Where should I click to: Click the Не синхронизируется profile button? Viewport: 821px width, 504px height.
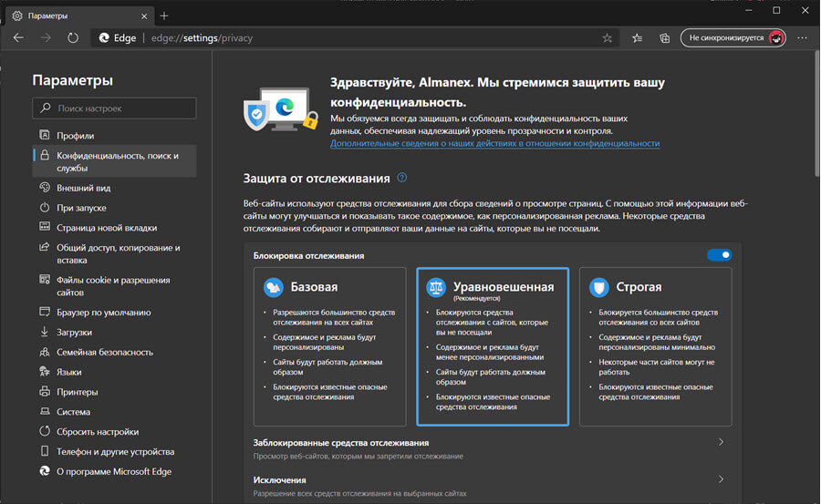(x=733, y=37)
